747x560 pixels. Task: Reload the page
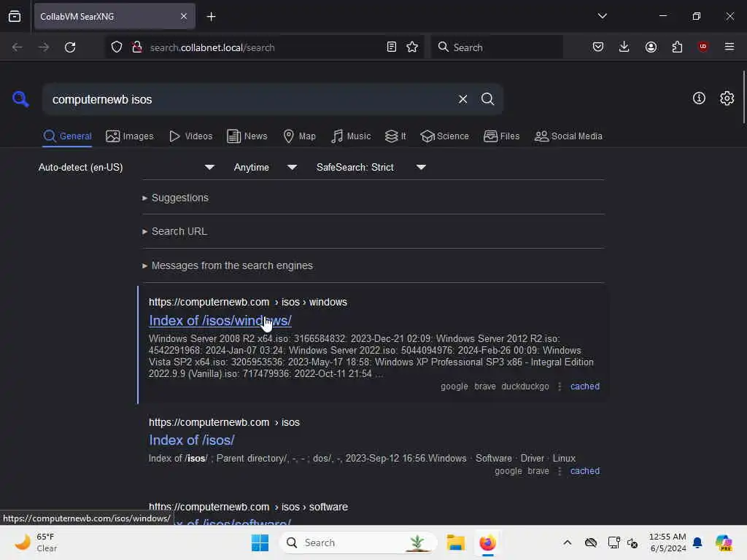[x=70, y=47]
